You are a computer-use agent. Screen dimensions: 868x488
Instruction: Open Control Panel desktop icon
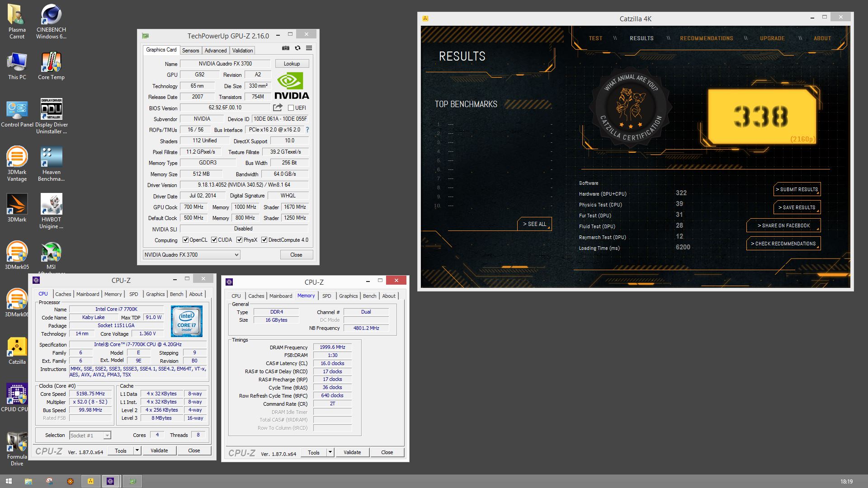(x=17, y=114)
